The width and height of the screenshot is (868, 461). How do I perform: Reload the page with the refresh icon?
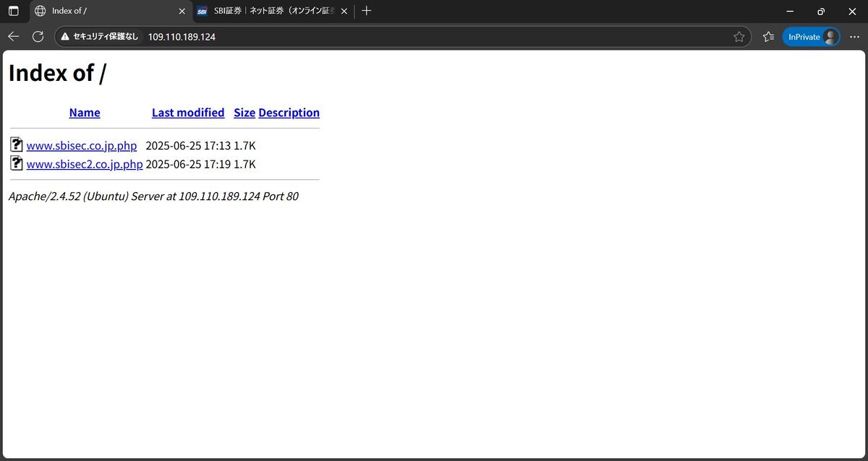tap(38, 36)
